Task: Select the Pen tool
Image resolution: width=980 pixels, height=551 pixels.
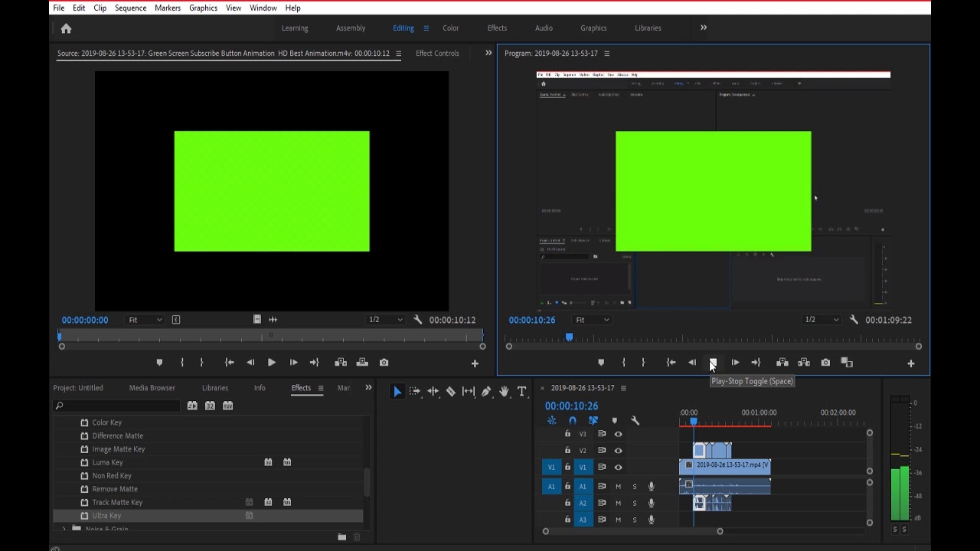Action: pyautogui.click(x=486, y=391)
